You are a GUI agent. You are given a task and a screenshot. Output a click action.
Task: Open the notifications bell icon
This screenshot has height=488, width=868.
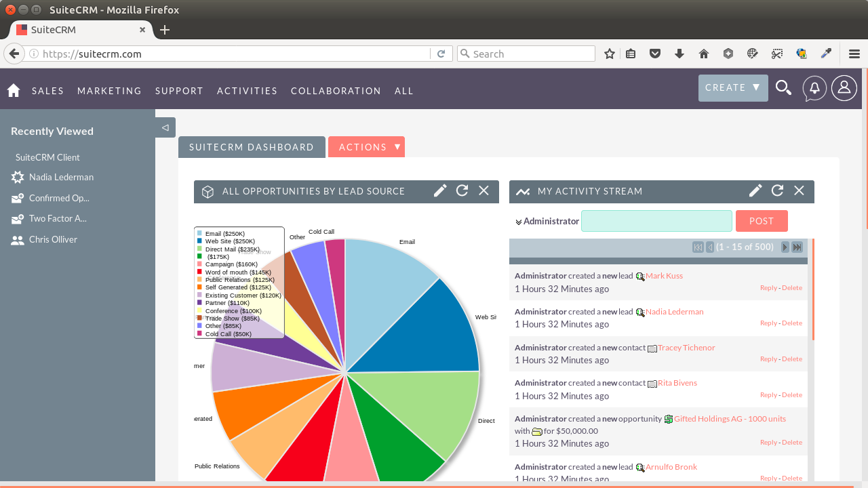(x=814, y=87)
